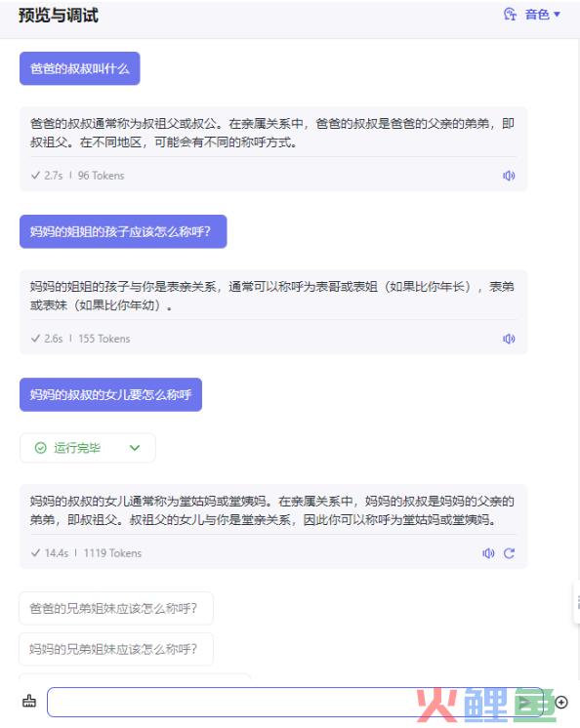Image resolution: width=580 pixels, height=728 pixels.
Task: Click user message 妈妈的姐姐的孩子应该怎么称呼
Action: pos(123,231)
